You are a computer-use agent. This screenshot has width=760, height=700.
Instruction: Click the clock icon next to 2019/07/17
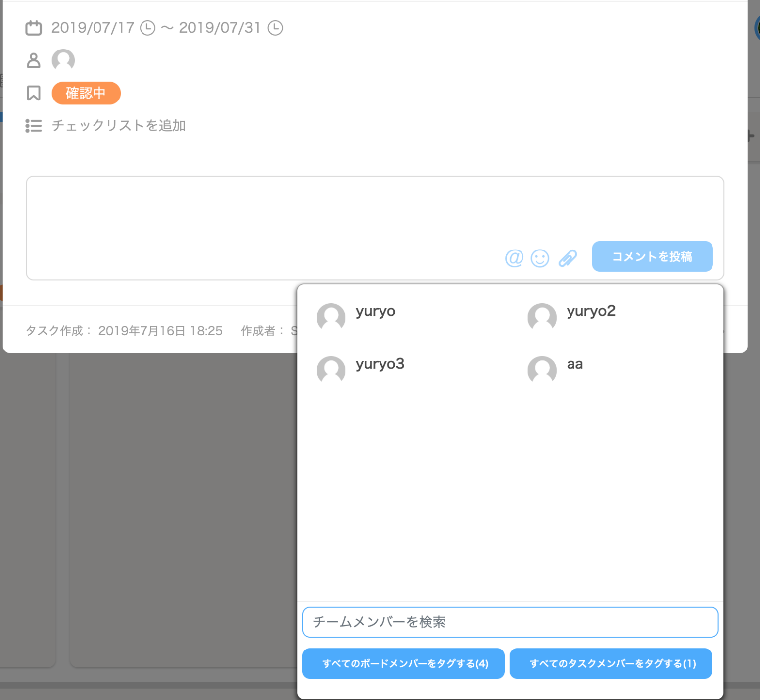(147, 28)
